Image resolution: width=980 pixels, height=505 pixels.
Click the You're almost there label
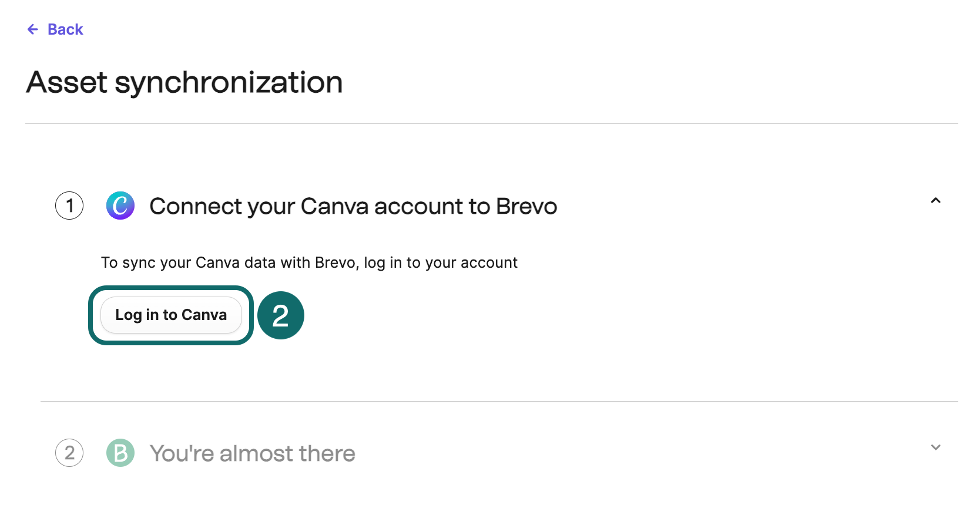[x=252, y=453]
